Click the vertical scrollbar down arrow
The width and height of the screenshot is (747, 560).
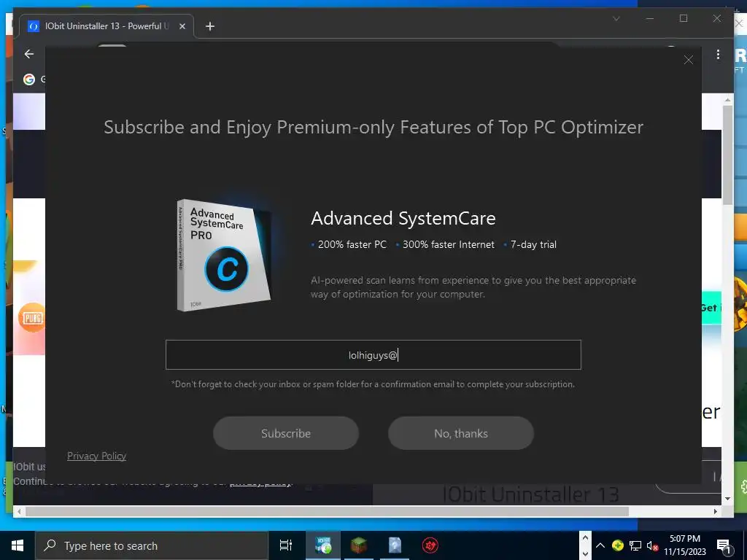727,499
